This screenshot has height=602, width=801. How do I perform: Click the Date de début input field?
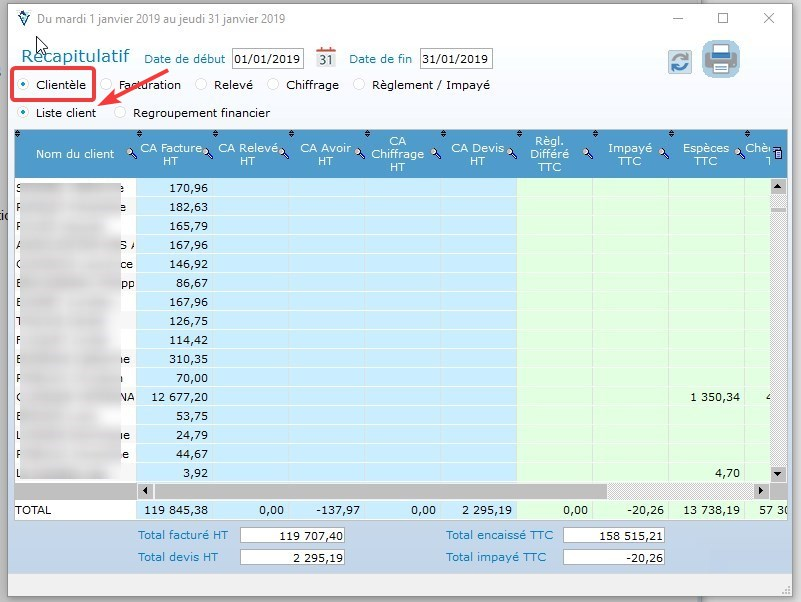click(268, 59)
